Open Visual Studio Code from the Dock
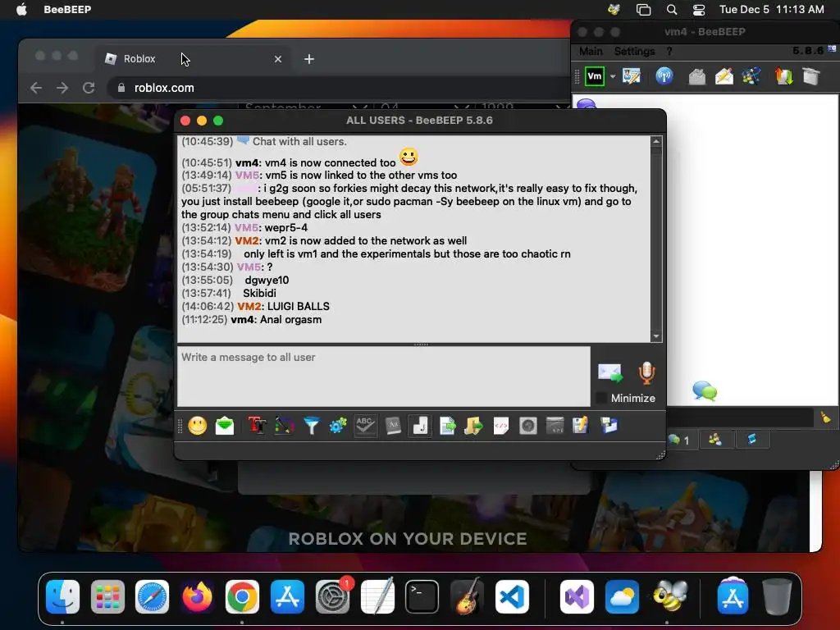The image size is (840, 630). point(512,596)
